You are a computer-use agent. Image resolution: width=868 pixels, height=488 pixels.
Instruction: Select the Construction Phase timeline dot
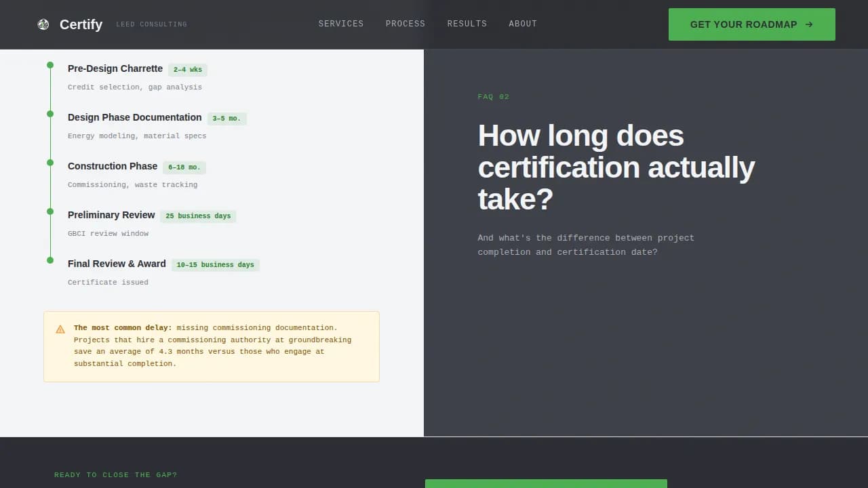pos(50,163)
